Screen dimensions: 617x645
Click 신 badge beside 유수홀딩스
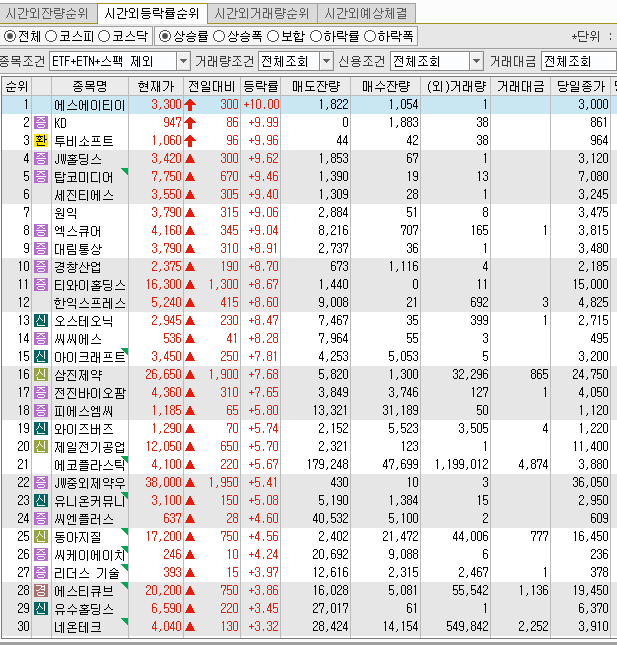(x=41, y=608)
